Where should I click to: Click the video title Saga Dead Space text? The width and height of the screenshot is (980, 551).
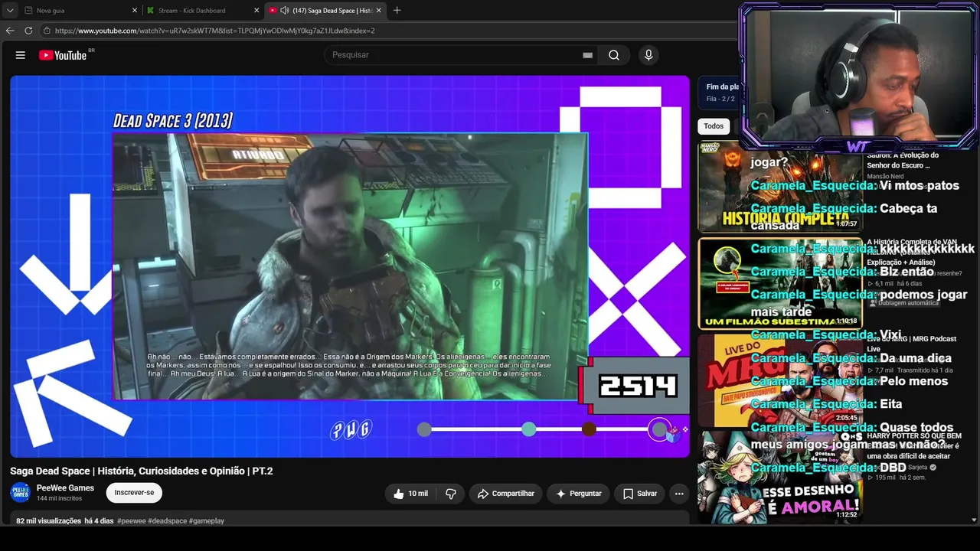click(x=142, y=471)
